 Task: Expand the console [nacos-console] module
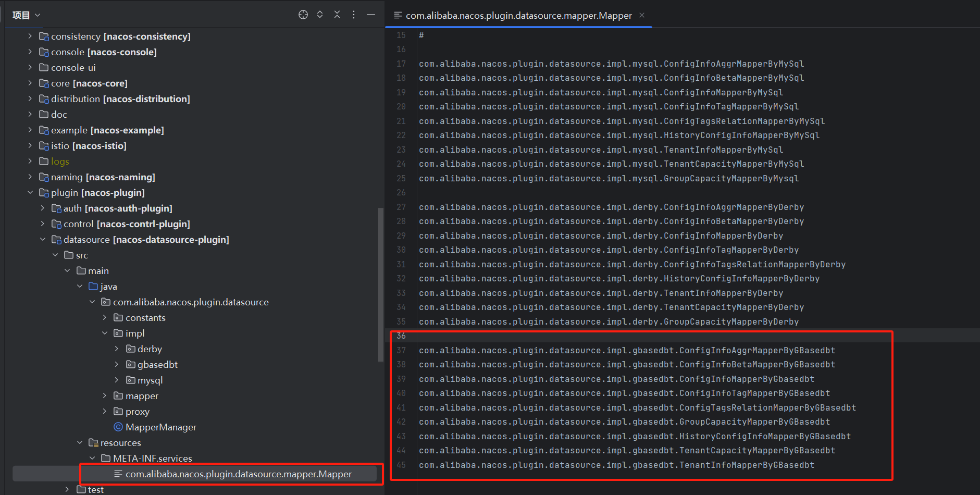tap(30, 52)
